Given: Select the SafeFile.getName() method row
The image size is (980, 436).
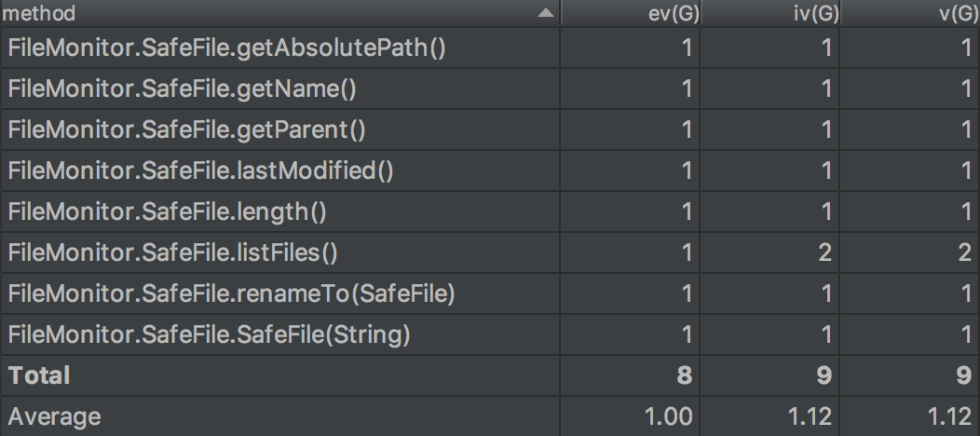Looking at the screenshot, I should 183,89.
